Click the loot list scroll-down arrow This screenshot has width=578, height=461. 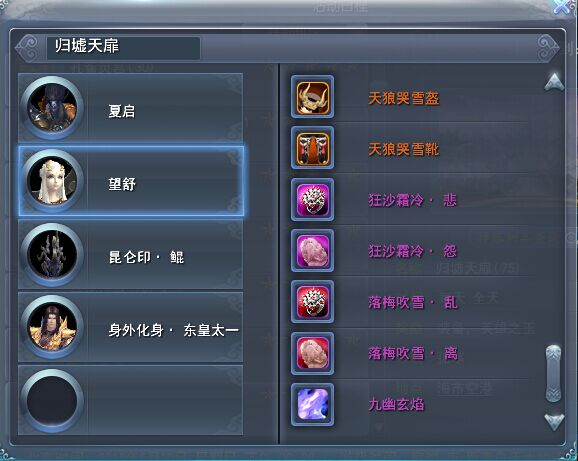(x=554, y=422)
